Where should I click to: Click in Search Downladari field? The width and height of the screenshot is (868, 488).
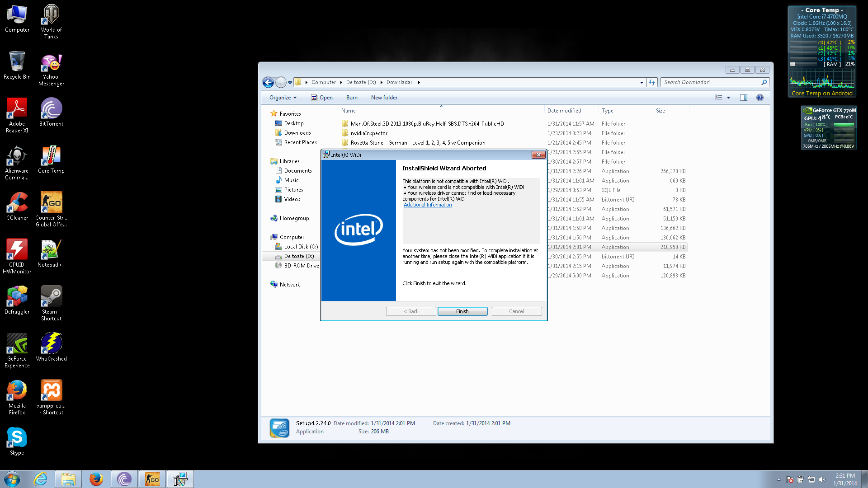711,82
